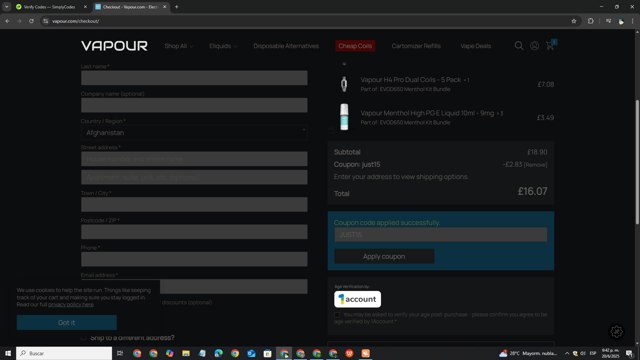640x360 pixels.
Task: Open the File Explorer taskbar icon
Action: [x=186, y=353]
